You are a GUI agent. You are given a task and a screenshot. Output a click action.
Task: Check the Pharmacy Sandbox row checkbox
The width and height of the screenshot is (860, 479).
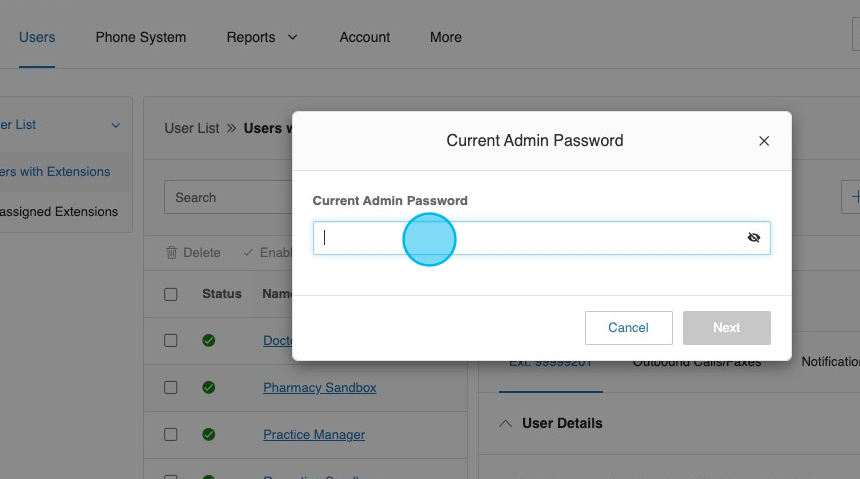[171, 388]
